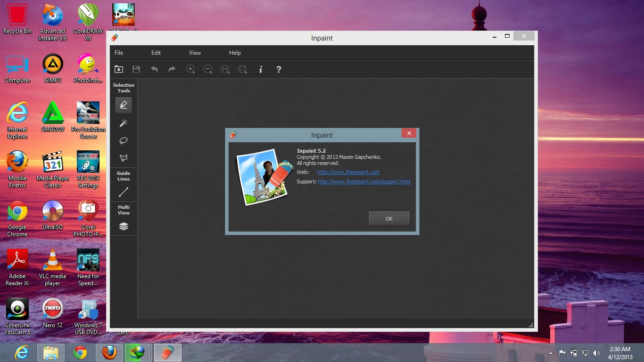
Task: Select the Lasso selection tool
Action: coord(124,140)
